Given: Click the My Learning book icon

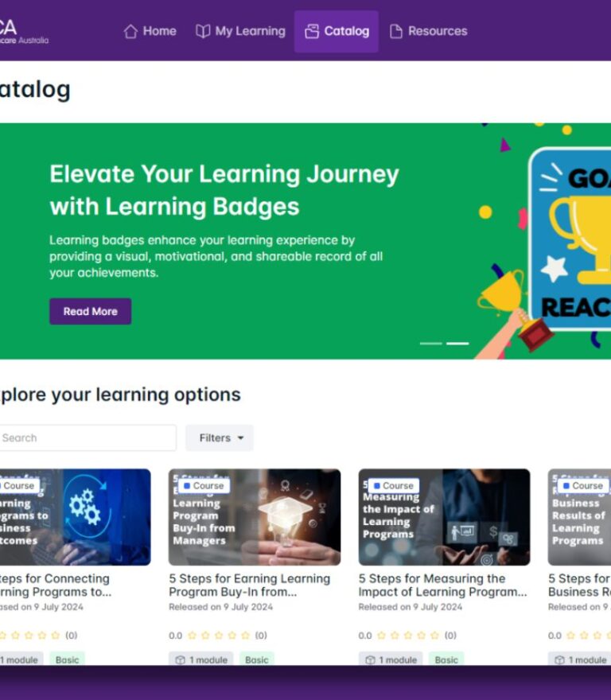Looking at the screenshot, I should pos(203,32).
